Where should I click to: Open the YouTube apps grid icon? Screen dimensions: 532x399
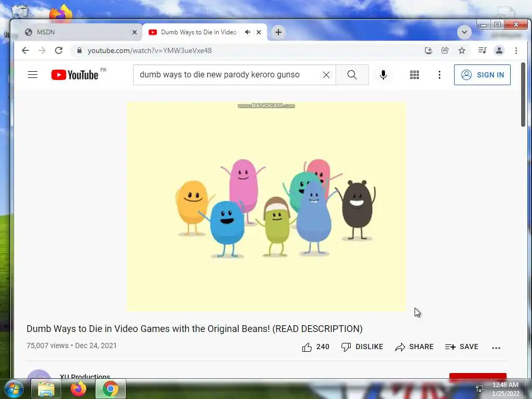pos(414,75)
